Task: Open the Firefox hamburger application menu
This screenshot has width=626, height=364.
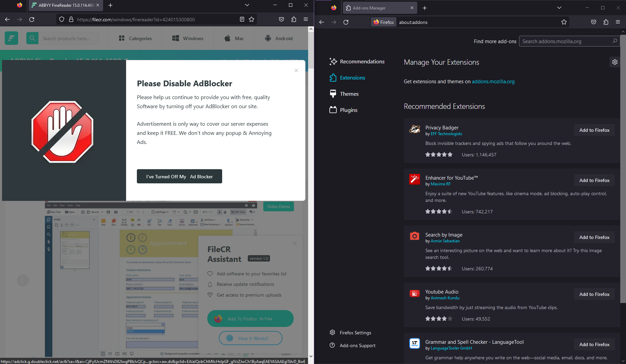Action: tap(306, 19)
